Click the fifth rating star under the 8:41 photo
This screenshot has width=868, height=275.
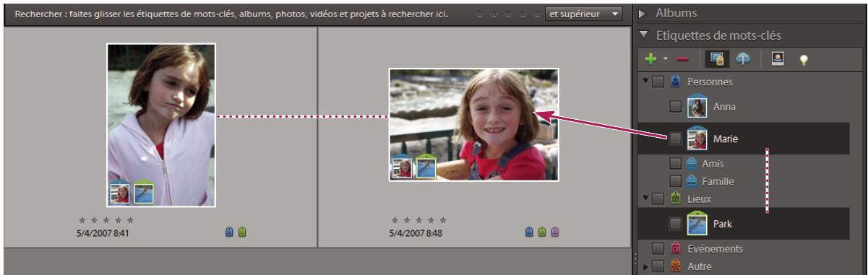coord(130,219)
